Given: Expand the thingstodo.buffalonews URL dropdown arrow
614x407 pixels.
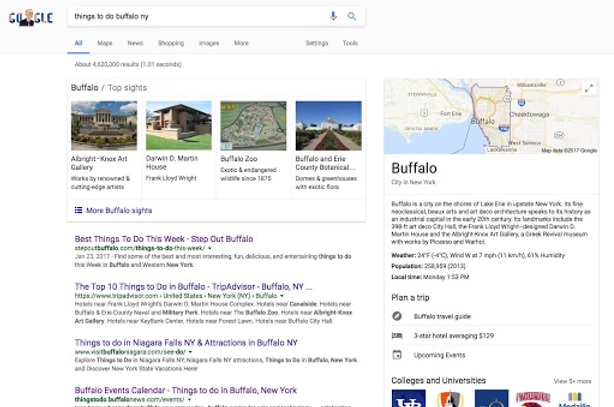Looking at the screenshot, I should 189,400.
